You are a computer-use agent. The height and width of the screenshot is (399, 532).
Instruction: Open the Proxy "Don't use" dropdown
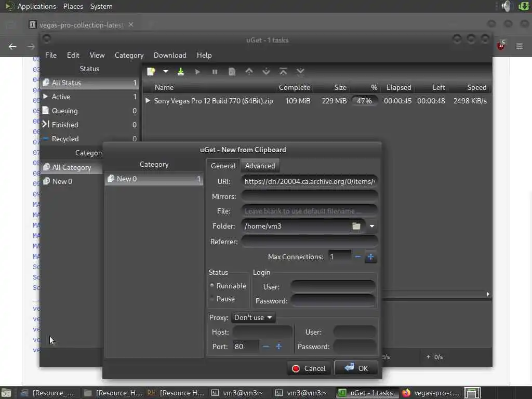click(253, 317)
